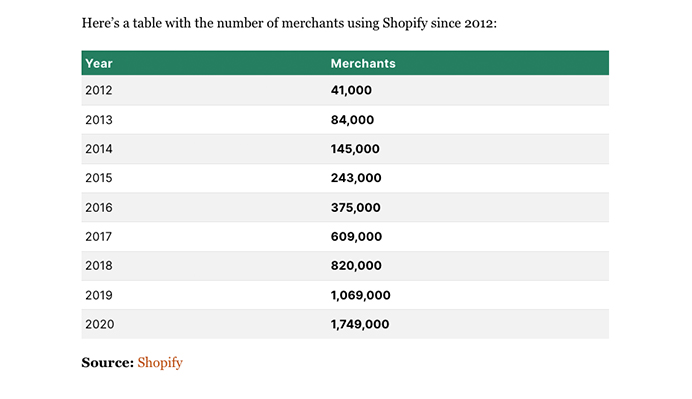Open the Shopify source link
The width and height of the screenshot is (692, 399).
click(x=160, y=363)
